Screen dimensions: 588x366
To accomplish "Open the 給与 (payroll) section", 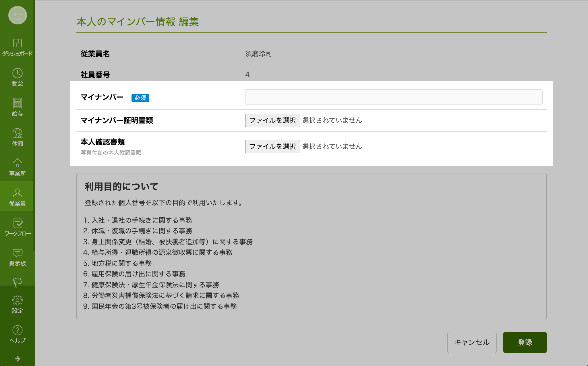I will click(17, 106).
